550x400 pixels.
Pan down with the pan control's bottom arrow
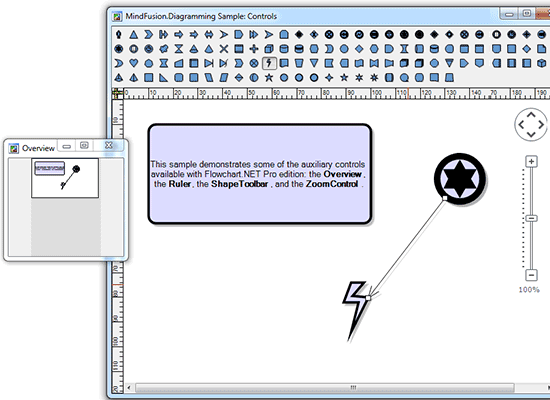coord(531,134)
